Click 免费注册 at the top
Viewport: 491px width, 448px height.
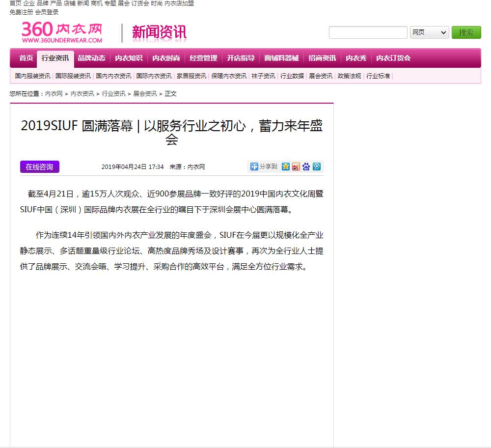21,12
